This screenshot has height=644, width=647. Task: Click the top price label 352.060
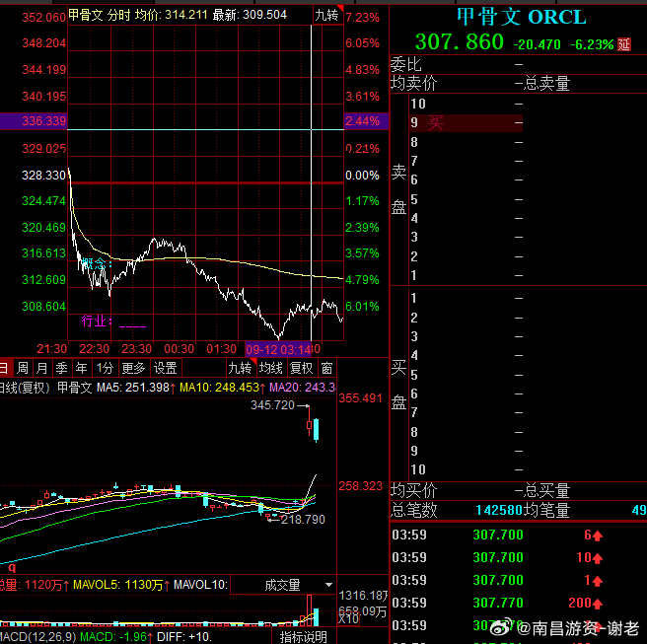click(43, 18)
